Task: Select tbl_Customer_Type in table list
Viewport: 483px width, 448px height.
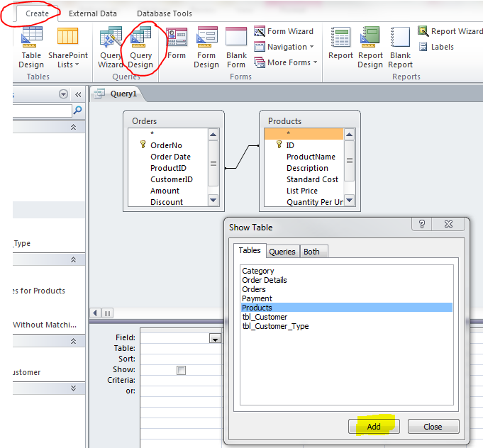Action: 347,326
